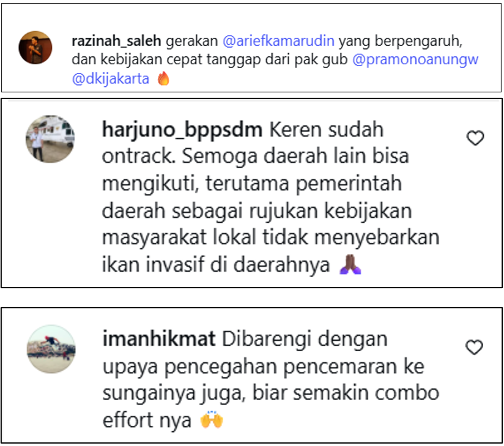504x446 pixels.
Task: Click the phrase 'biar semakin combo'
Action: pyautogui.click(x=346, y=393)
